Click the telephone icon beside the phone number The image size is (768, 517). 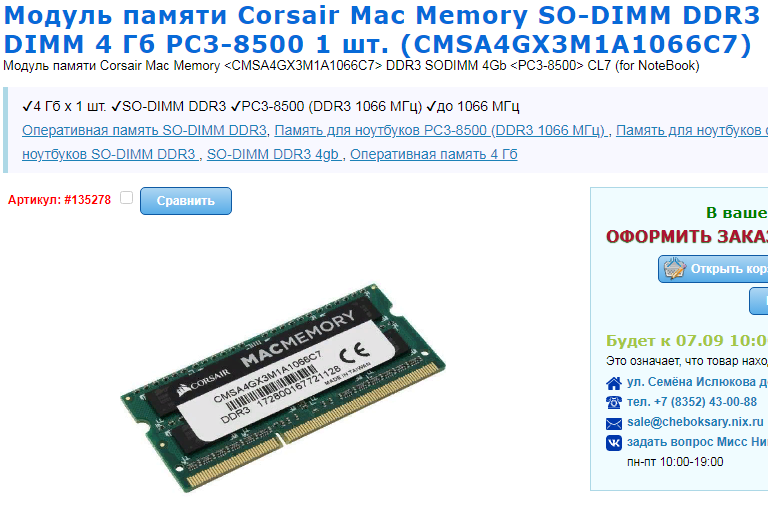tap(614, 402)
